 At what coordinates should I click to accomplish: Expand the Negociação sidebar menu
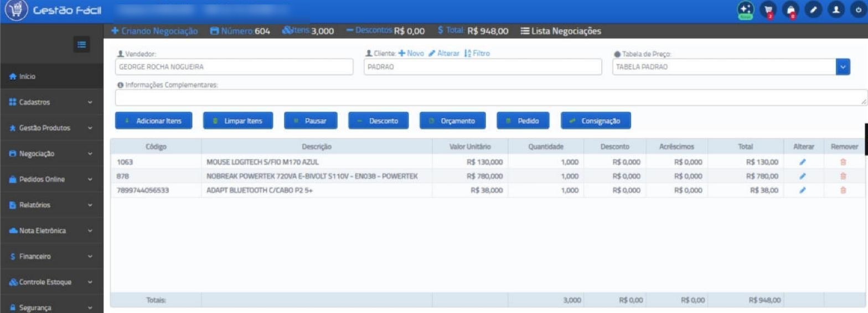point(51,154)
